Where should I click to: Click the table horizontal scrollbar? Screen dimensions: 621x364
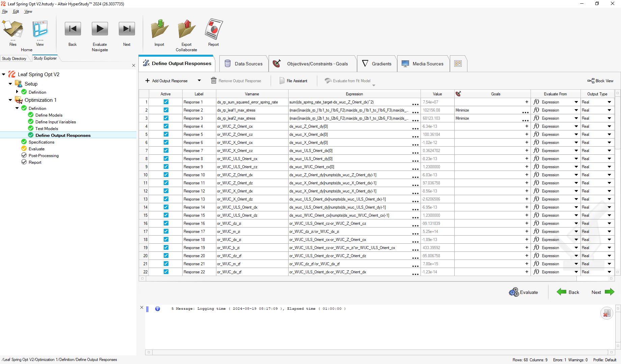[x=361, y=279]
